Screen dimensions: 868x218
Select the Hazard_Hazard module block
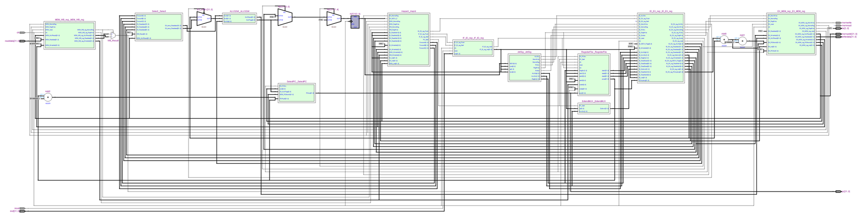point(408,39)
